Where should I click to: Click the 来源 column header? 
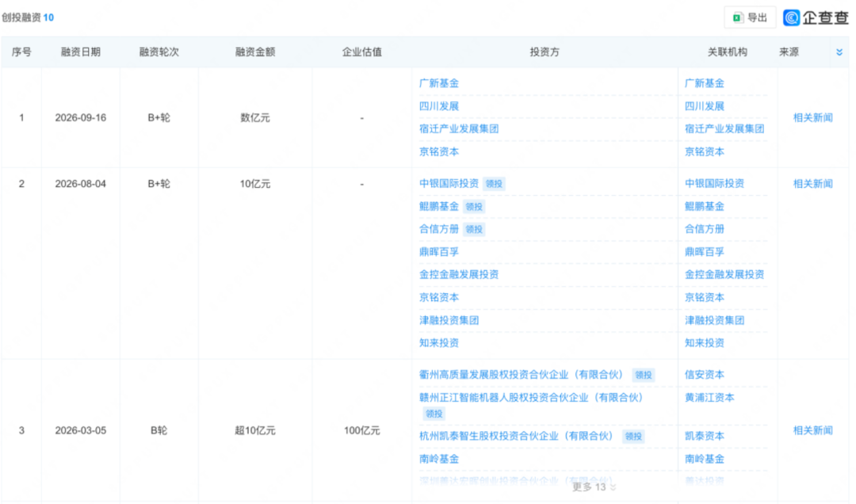click(789, 52)
